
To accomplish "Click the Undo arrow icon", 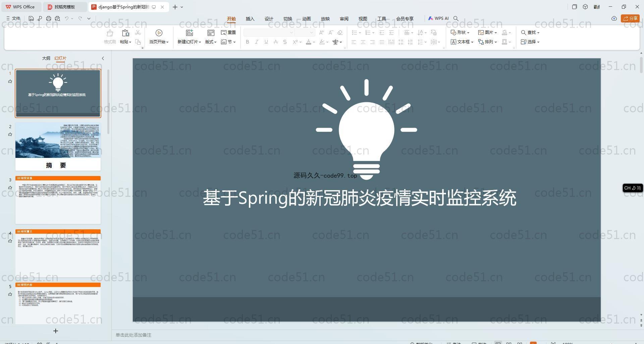I will pyautogui.click(x=67, y=18).
